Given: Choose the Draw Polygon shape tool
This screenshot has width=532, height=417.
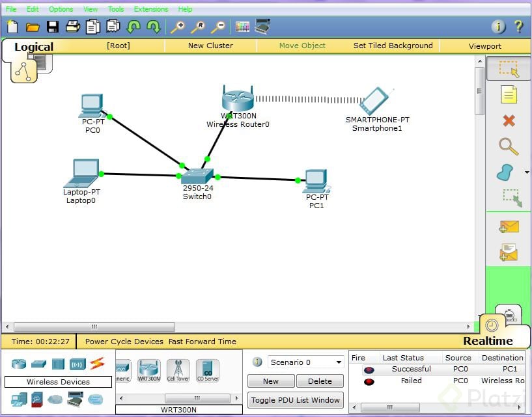Looking at the screenshot, I should click(505, 172).
